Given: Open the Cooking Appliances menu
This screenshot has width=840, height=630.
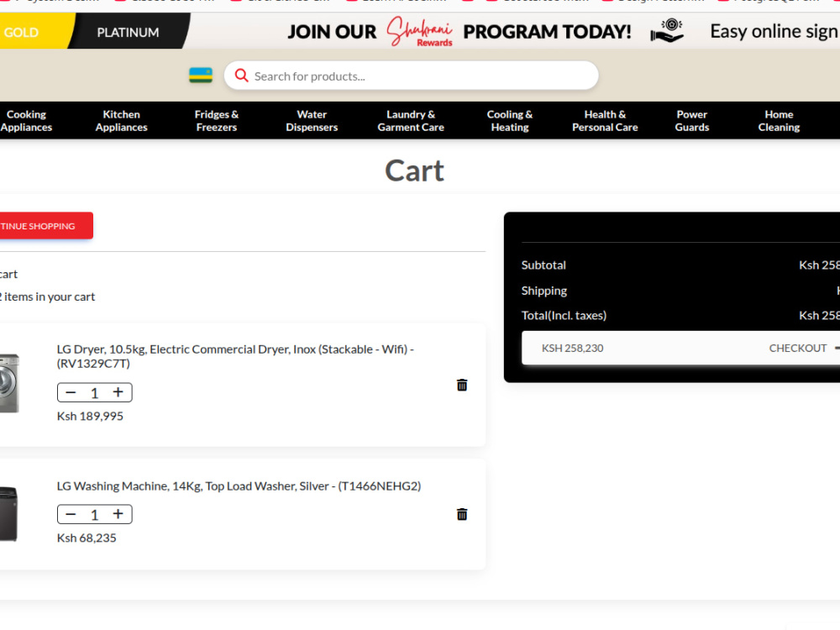Looking at the screenshot, I should [26, 120].
